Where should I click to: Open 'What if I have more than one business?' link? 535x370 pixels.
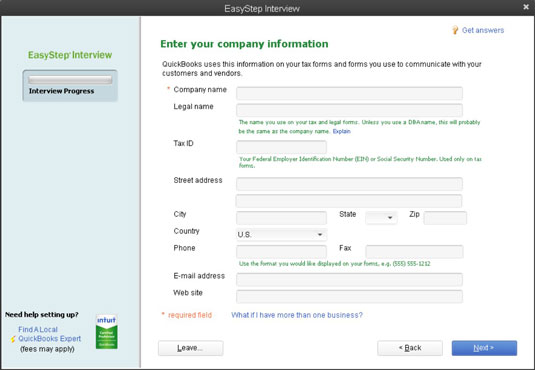point(297,315)
